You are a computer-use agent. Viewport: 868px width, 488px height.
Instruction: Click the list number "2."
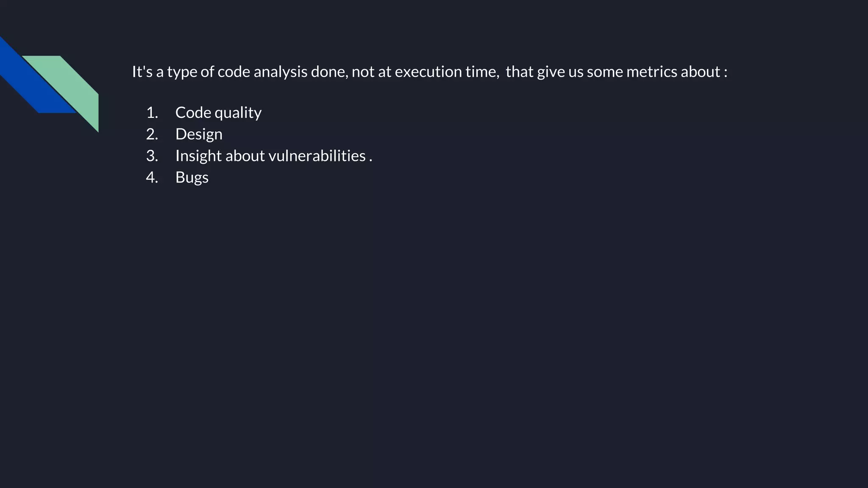click(152, 134)
